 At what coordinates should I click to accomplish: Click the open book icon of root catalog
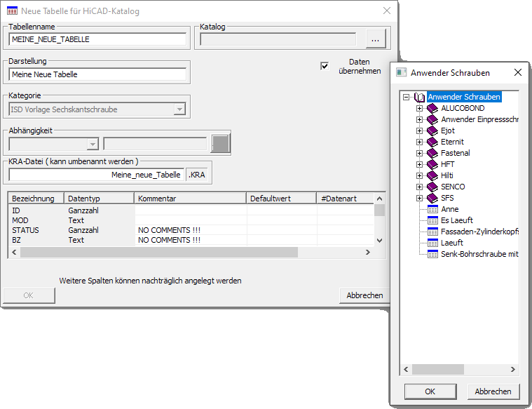tap(420, 98)
